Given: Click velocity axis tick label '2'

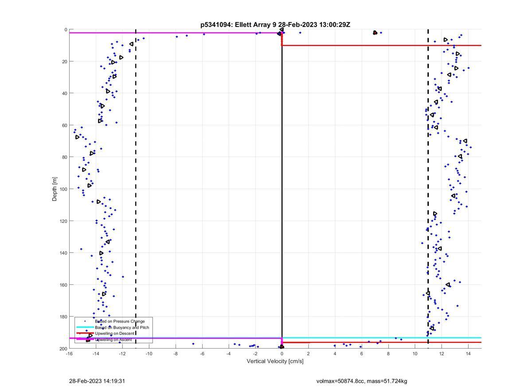Looking at the screenshot, I should pos(309,353).
